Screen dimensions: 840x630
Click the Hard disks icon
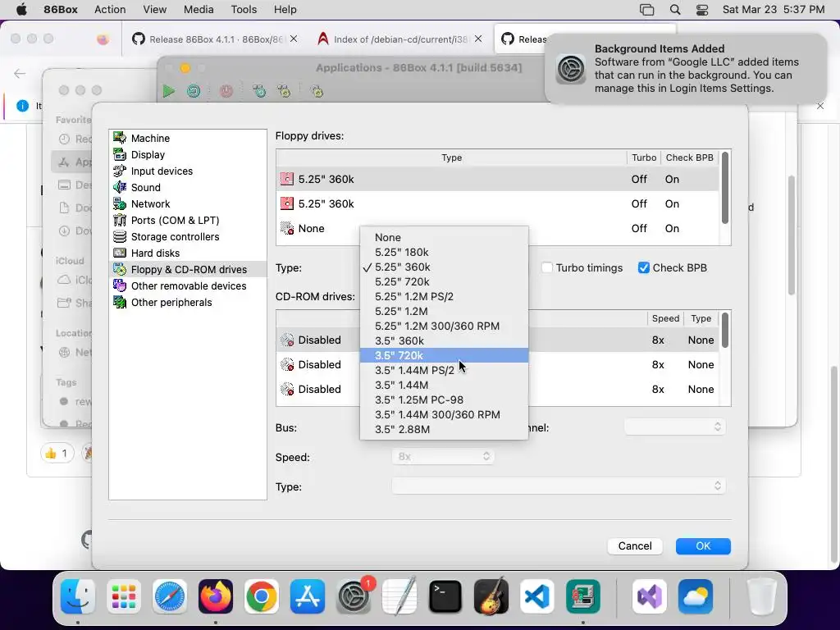pos(120,253)
